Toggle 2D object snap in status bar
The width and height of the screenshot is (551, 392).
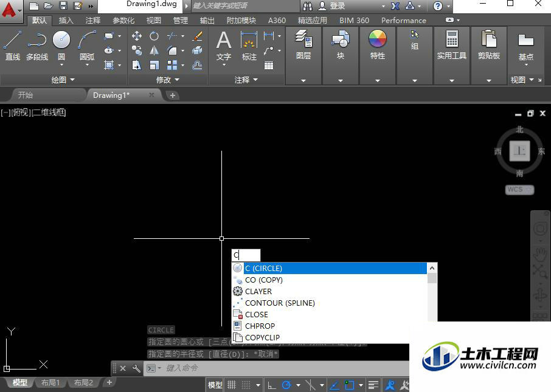point(350,385)
